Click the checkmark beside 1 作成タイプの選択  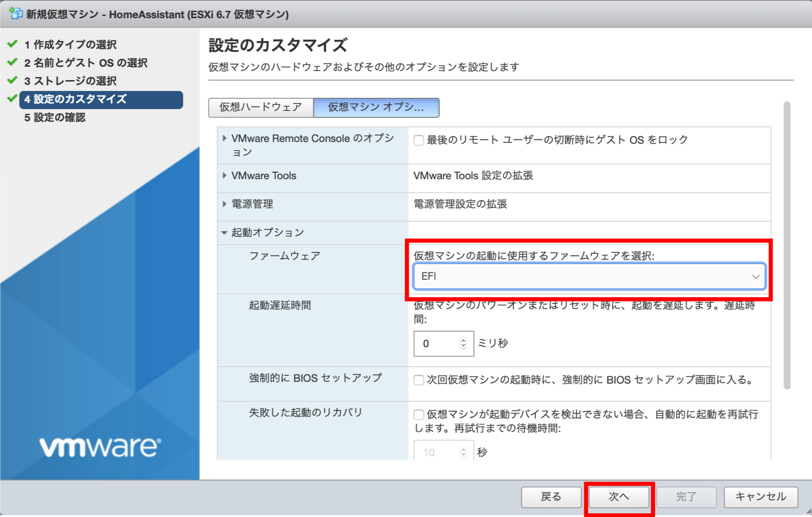tap(13, 44)
